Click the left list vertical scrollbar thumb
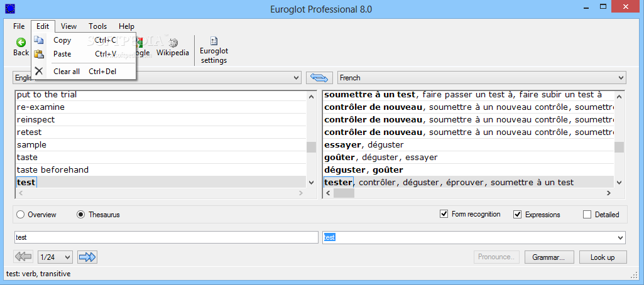Viewport: 644px width, 285px height. coord(311,148)
